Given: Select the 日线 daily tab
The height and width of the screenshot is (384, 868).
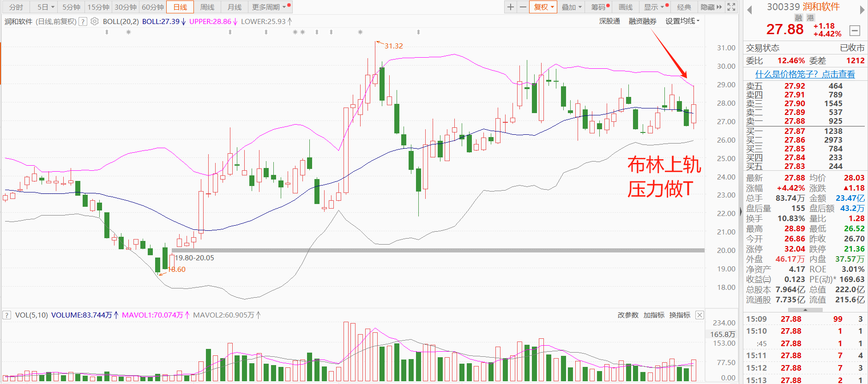Looking at the screenshot, I should pos(180,7).
